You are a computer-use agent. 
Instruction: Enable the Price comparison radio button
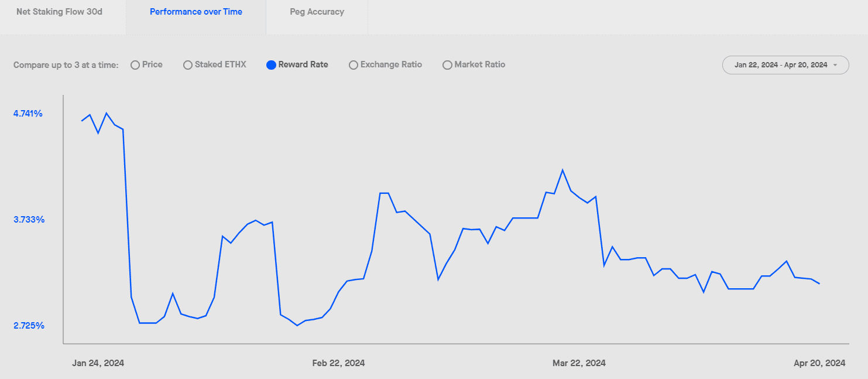click(x=135, y=65)
